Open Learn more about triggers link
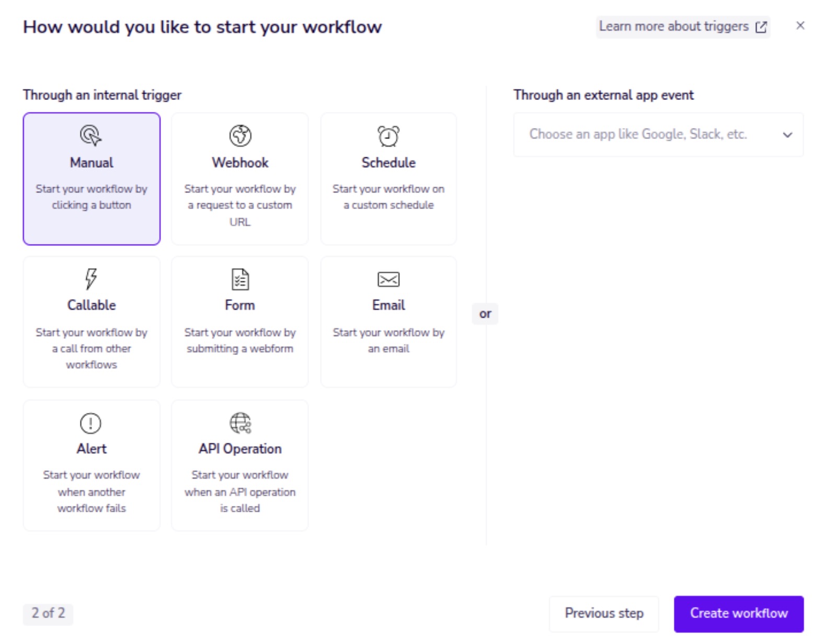 click(673, 27)
